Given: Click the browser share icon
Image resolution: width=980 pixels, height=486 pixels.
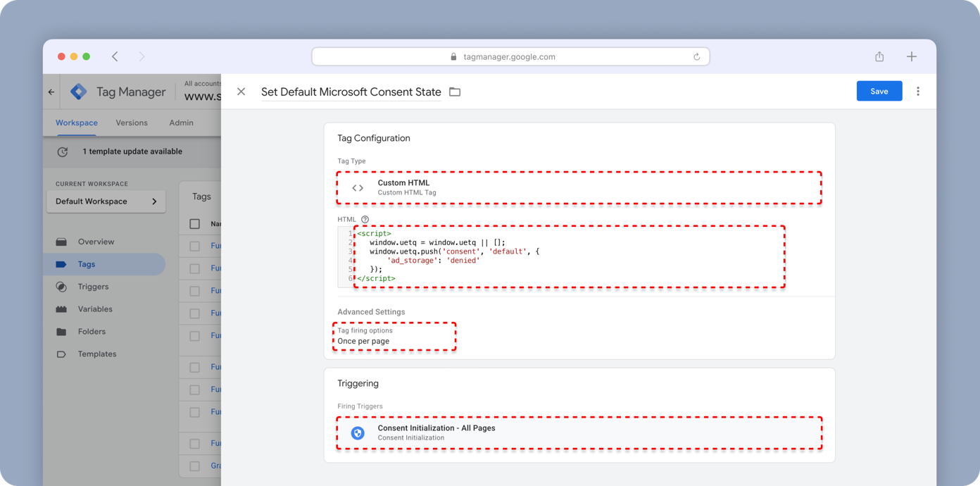Looking at the screenshot, I should click(x=879, y=56).
